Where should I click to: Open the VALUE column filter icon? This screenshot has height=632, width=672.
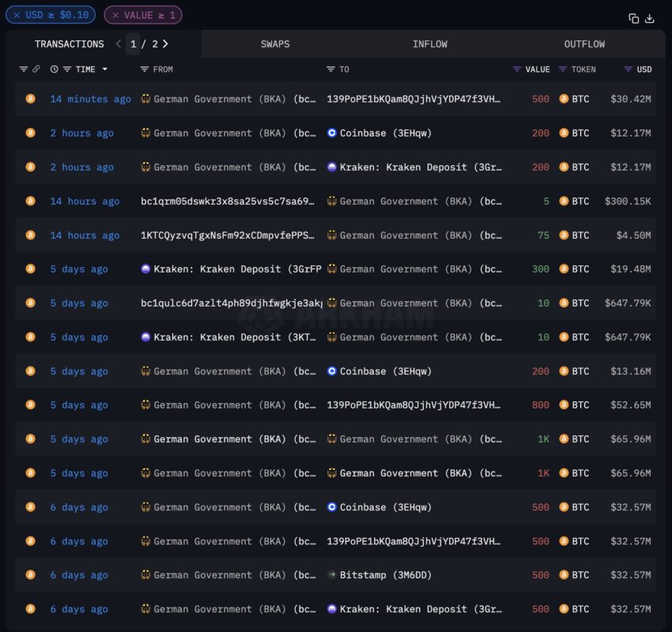(517, 70)
